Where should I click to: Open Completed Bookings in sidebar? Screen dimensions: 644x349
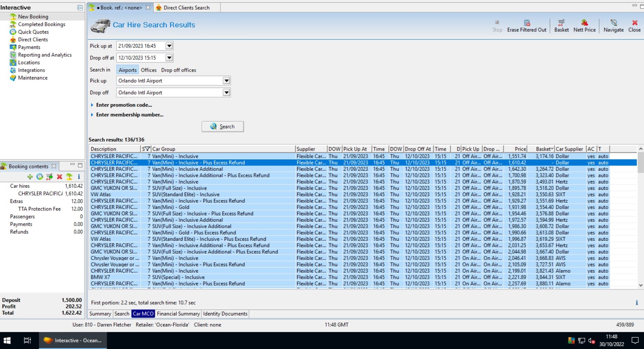[x=41, y=24]
